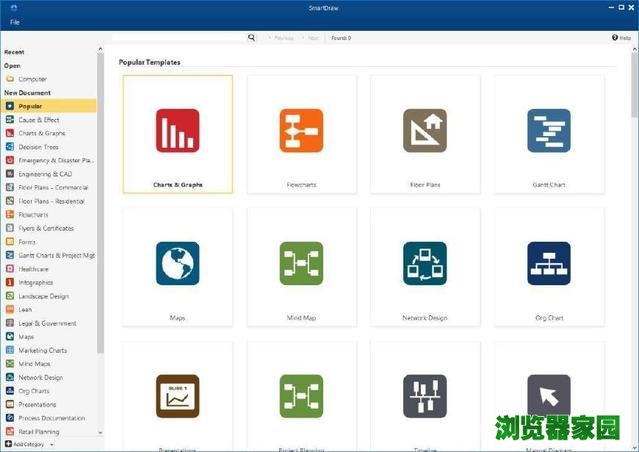Screen dimensions: 639x452
Task: Open Computer under the Open section
Action: (32, 79)
